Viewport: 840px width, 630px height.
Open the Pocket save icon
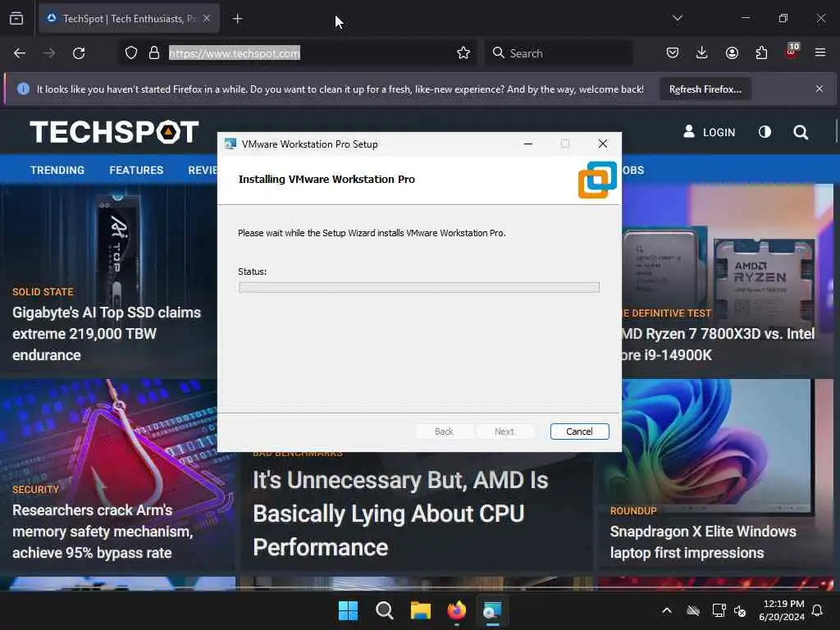(673, 53)
